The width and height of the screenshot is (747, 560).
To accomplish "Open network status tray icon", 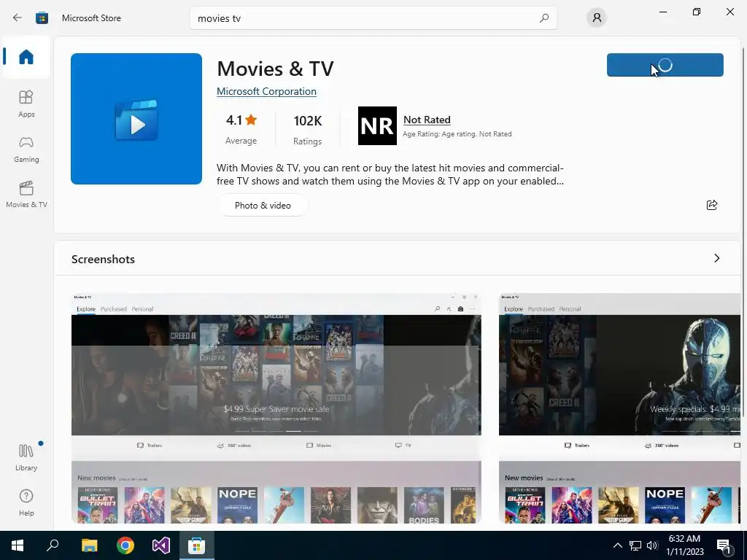I will (635, 545).
